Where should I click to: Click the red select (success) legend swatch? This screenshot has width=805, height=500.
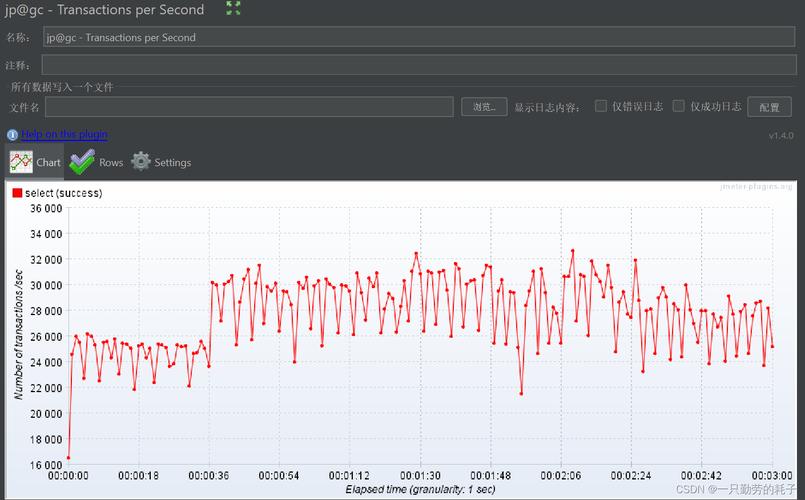point(17,193)
